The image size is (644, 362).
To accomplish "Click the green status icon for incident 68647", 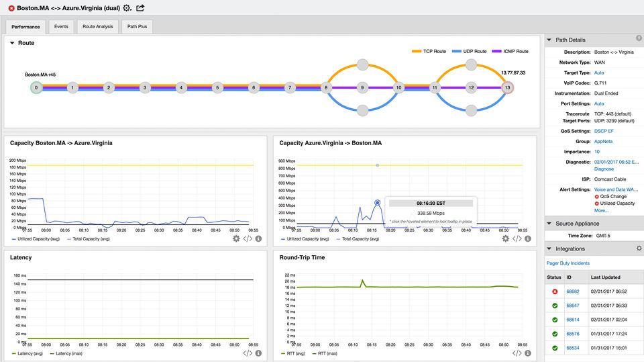I will click(x=555, y=306).
